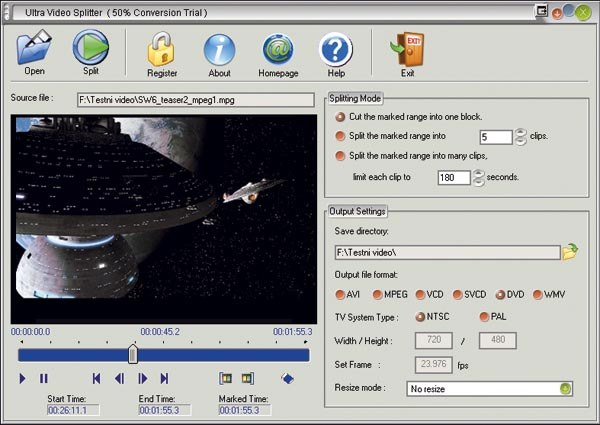Click the End Time value field
Image resolution: width=600 pixels, height=425 pixels.
tap(165, 410)
